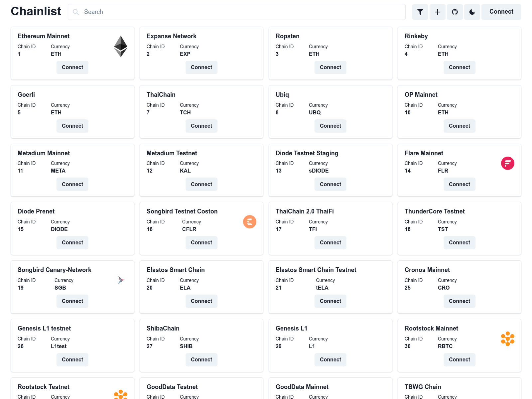The width and height of the screenshot is (532, 399).
Task: Connect to Expanse Network
Action: click(x=201, y=67)
